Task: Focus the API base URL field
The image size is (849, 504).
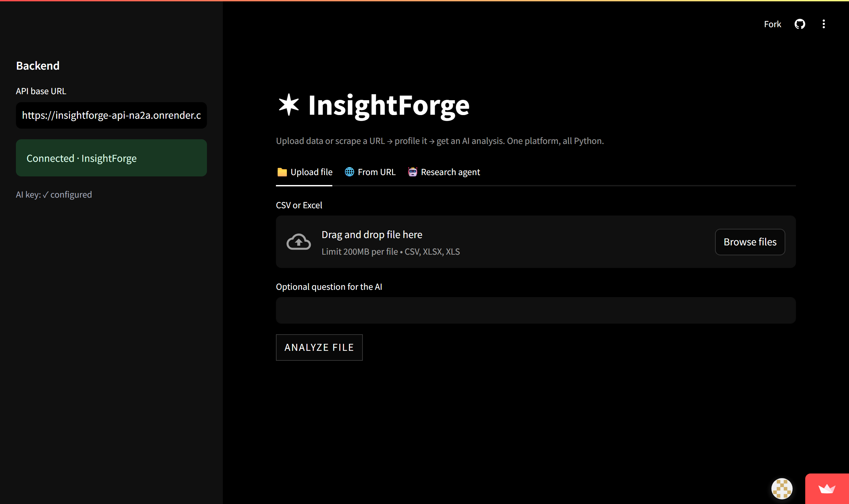Action: pos(111,115)
